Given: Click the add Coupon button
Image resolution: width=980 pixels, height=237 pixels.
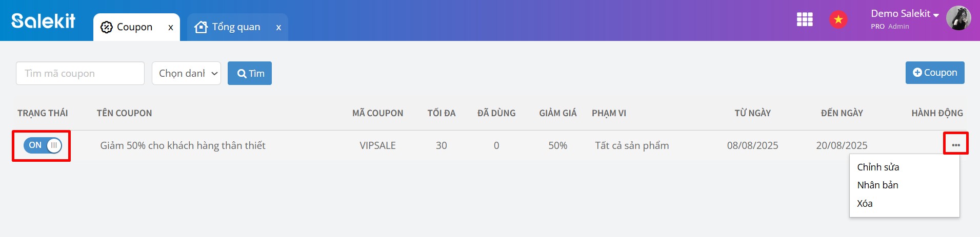Looking at the screenshot, I should point(935,73).
